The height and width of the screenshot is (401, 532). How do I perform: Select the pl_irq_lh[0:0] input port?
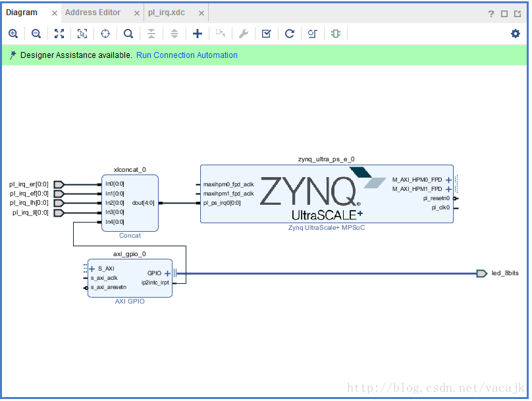tap(59, 203)
